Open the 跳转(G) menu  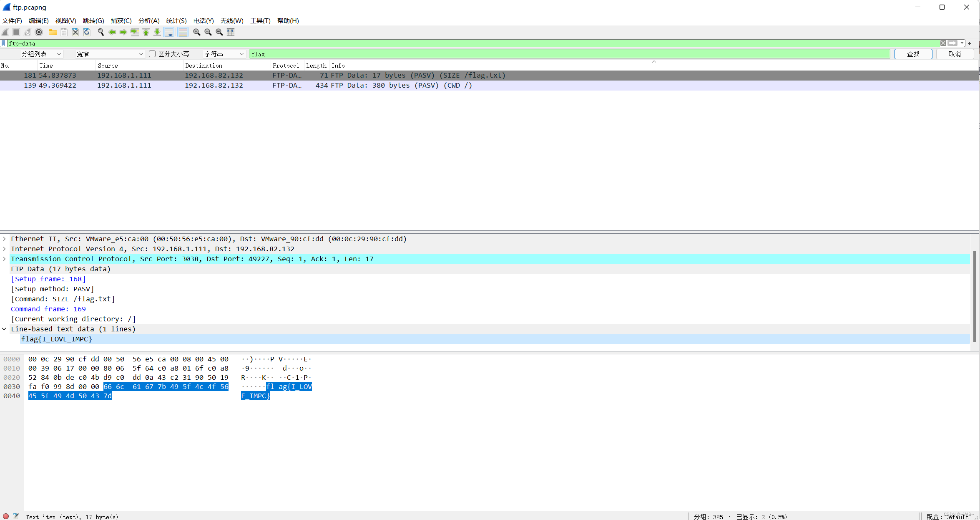(x=93, y=20)
